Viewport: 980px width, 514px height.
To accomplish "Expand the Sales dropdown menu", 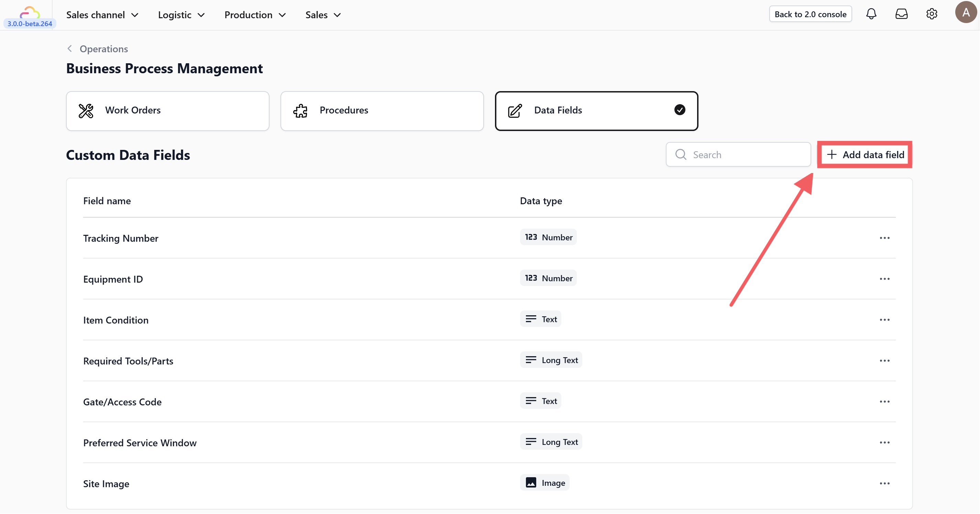I will [323, 15].
